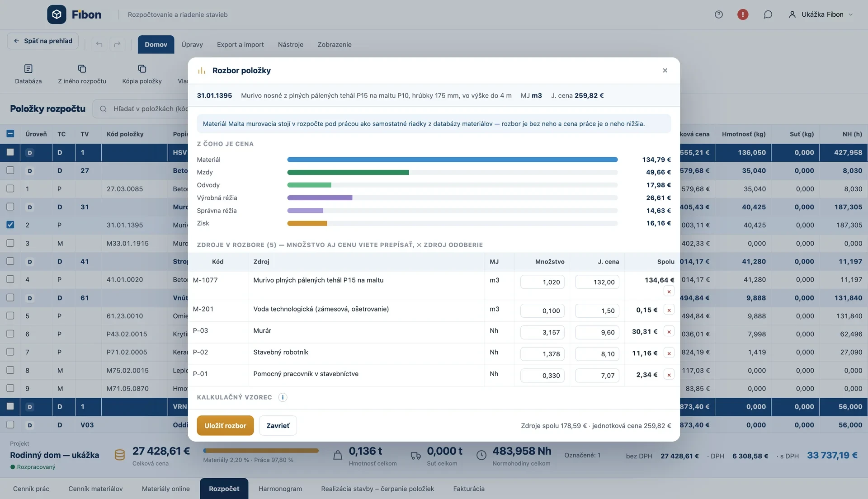Expand the Ukážka Fibon user dropdown
868x499 pixels.
[x=821, y=14]
